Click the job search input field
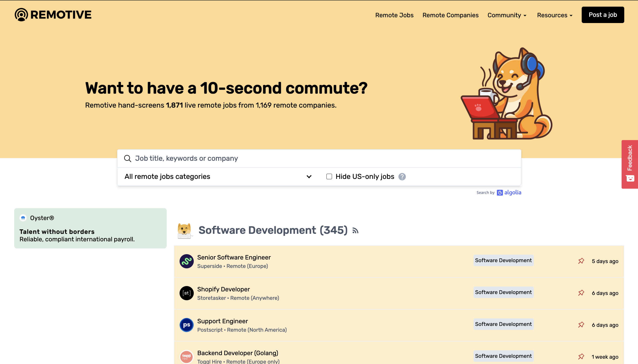Viewport: 638px width, 364px height. [319, 159]
